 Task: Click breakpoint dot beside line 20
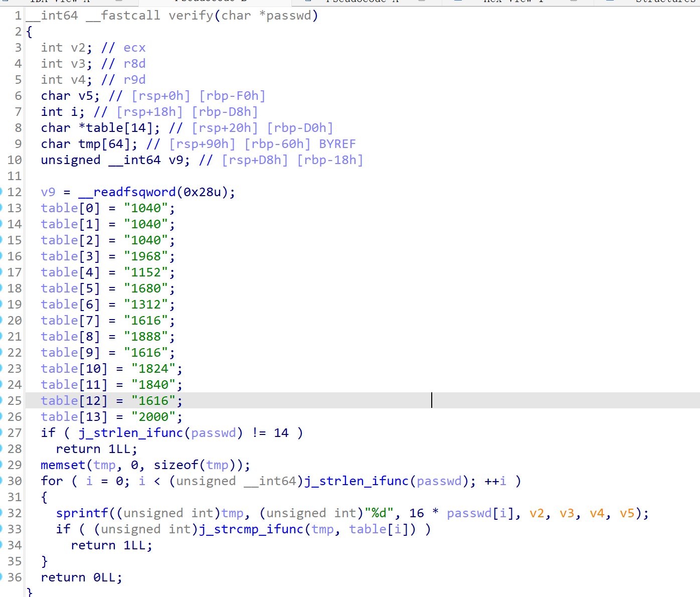click(2, 321)
